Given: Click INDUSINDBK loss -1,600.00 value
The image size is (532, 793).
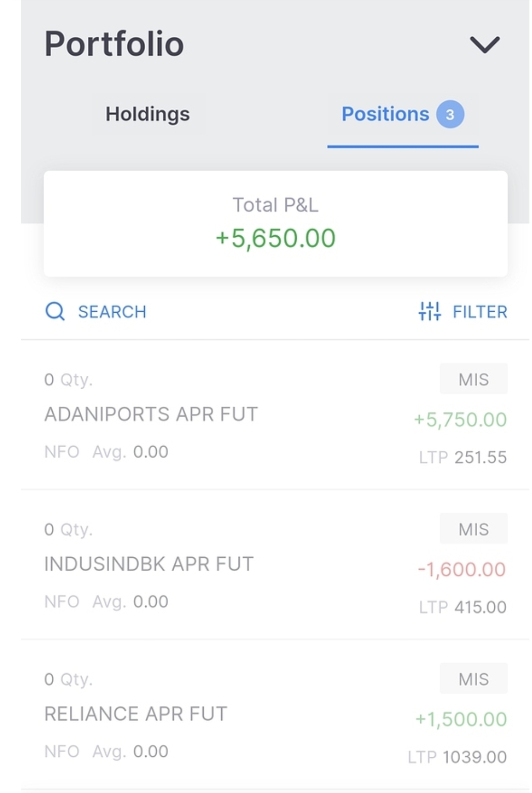Looking at the screenshot, I should pyautogui.click(x=462, y=570).
